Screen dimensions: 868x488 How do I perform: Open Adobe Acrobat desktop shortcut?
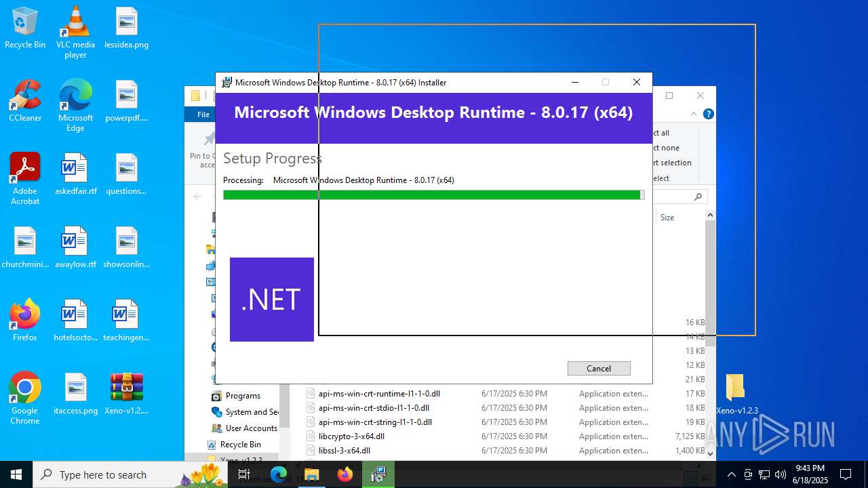coord(25,179)
